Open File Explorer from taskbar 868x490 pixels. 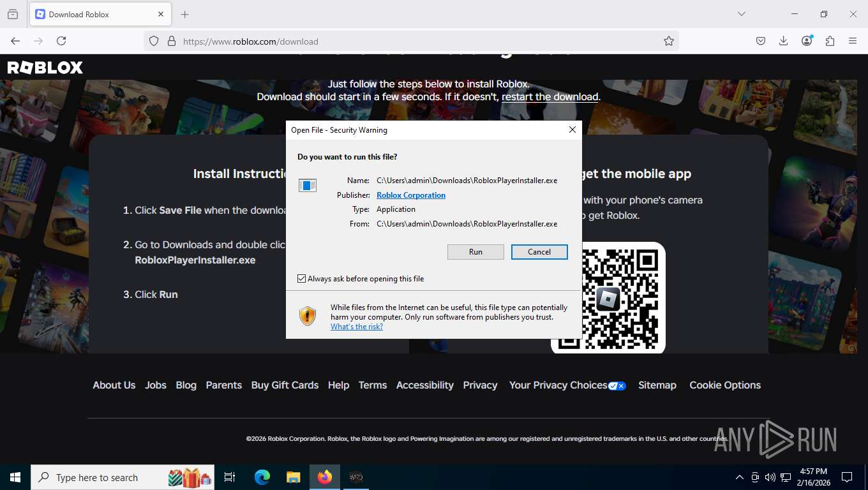point(293,477)
